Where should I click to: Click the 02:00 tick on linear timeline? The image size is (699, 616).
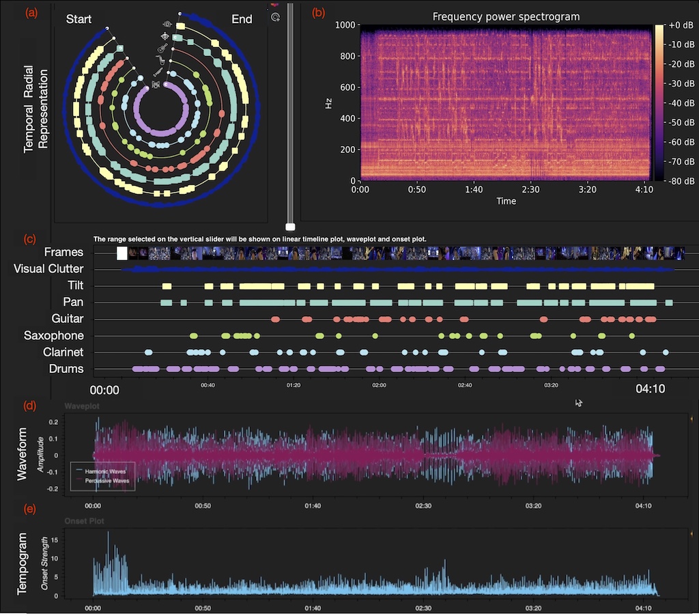pyautogui.click(x=379, y=385)
